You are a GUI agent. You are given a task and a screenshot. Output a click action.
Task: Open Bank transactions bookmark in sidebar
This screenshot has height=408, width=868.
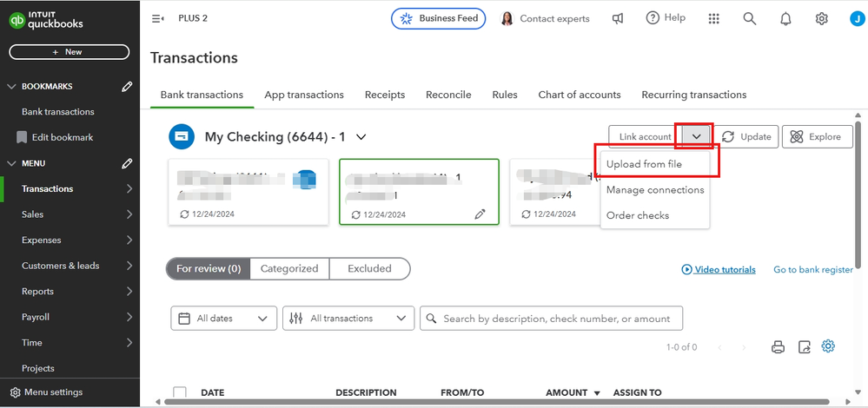coord(58,112)
